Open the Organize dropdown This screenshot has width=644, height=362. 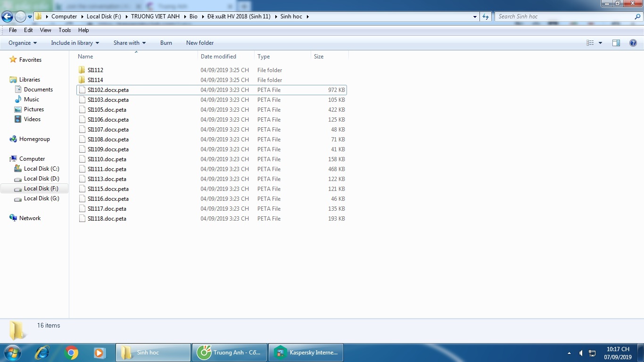click(23, 43)
